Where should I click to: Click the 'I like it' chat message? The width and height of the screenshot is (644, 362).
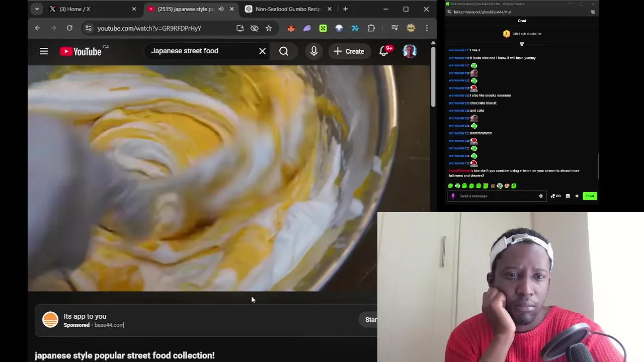coord(475,50)
